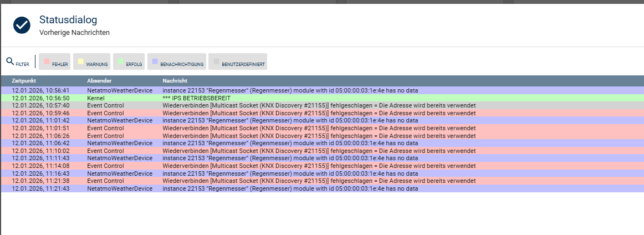Click the Absender column header
The image size is (644, 235).
[x=99, y=81]
